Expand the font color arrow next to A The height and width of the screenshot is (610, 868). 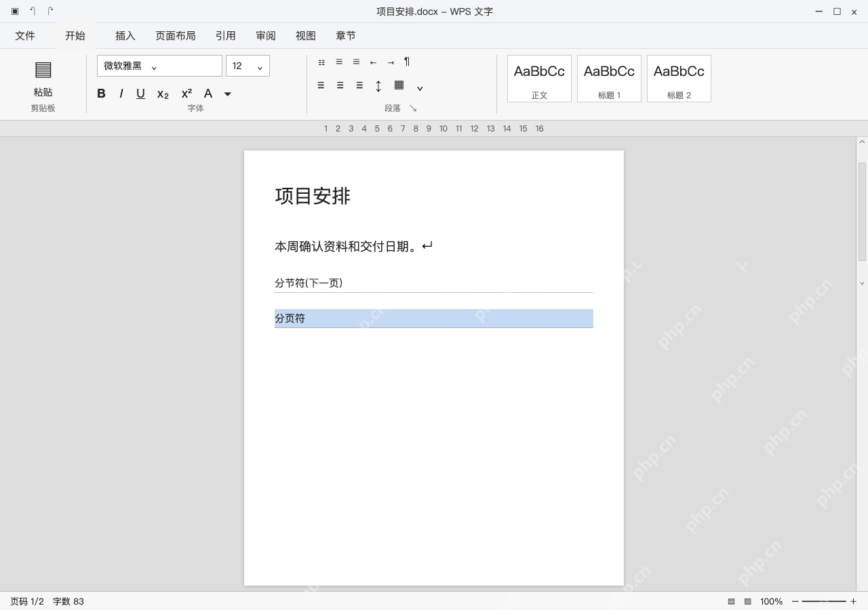pyautogui.click(x=228, y=94)
